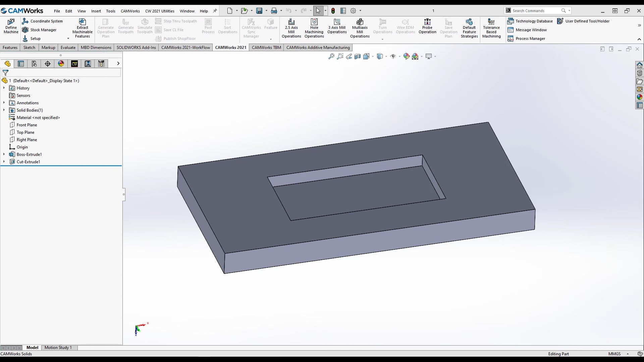The width and height of the screenshot is (644, 362).
Task: Open Stock Manager
Action: click(40, 30)
